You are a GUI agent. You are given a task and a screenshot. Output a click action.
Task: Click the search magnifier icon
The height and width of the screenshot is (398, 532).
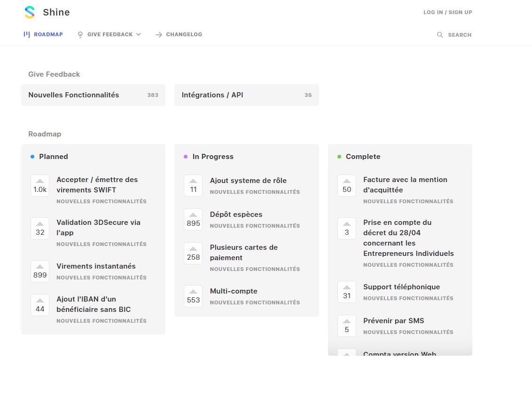(440, 35)
